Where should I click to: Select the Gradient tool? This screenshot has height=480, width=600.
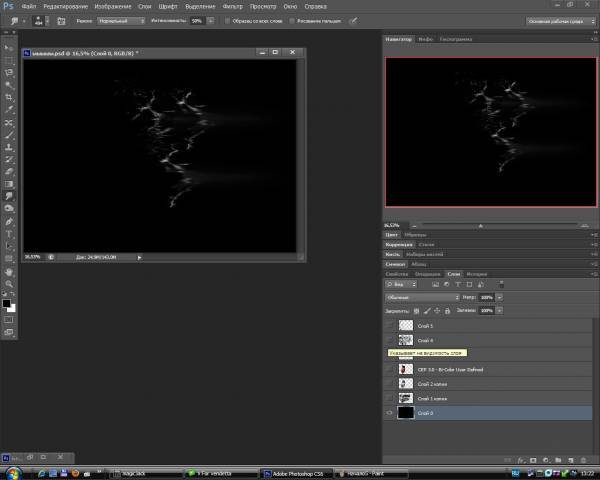click(9, 183)
